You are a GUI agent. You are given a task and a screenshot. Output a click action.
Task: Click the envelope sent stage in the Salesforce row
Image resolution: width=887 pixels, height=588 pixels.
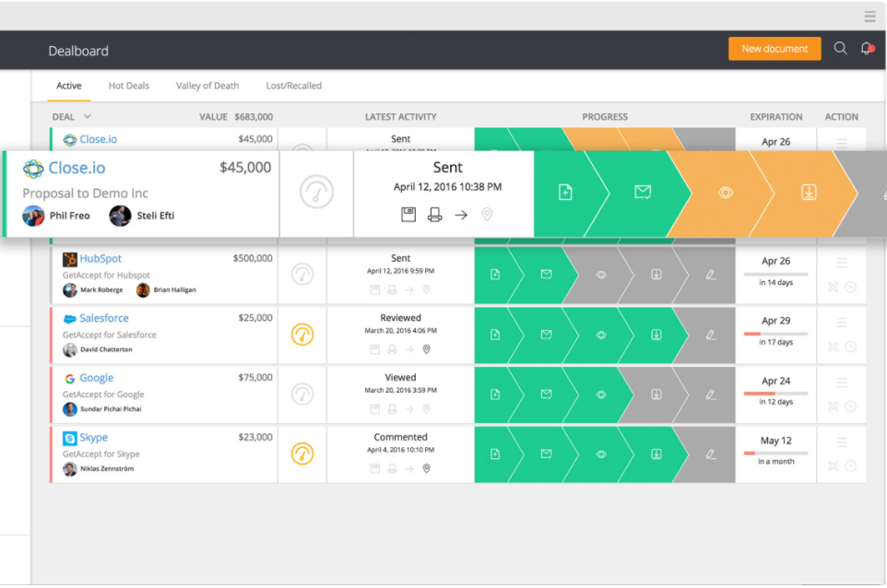click(546, 335)
